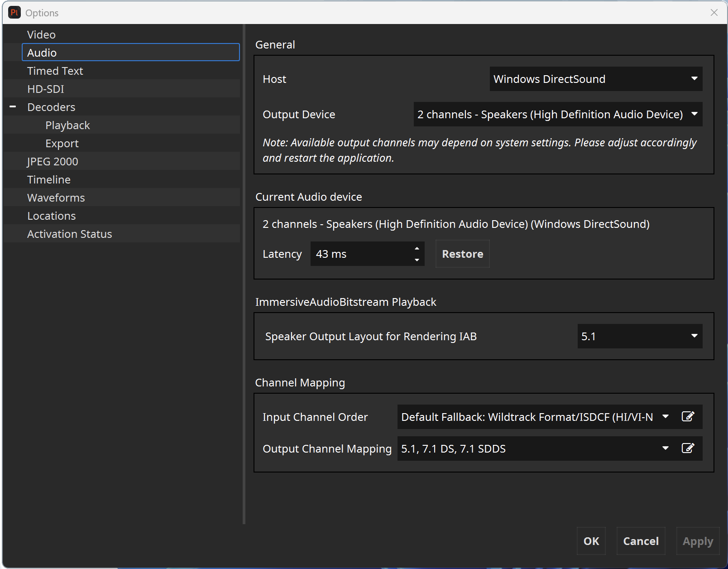Edit the Input Channel Order mapping
Image resolution: width=728 pixels, height=569 pixels.
pyautogui.click(x=688, y=417)
